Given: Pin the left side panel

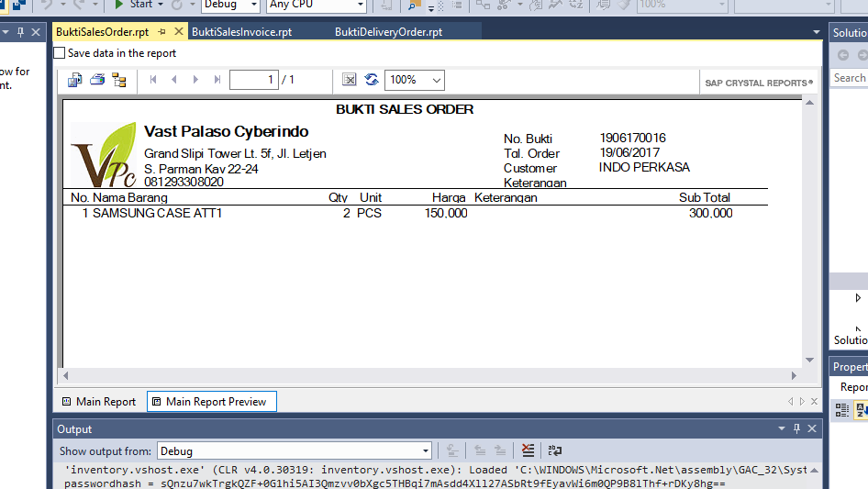Looking at the screenshot, I should click(x=20, y=32).
